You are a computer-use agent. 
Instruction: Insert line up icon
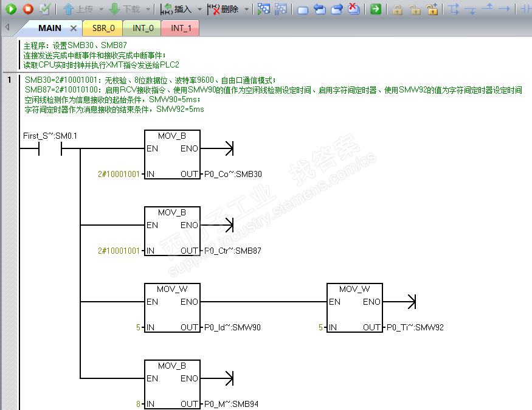[x=488, y=7]
